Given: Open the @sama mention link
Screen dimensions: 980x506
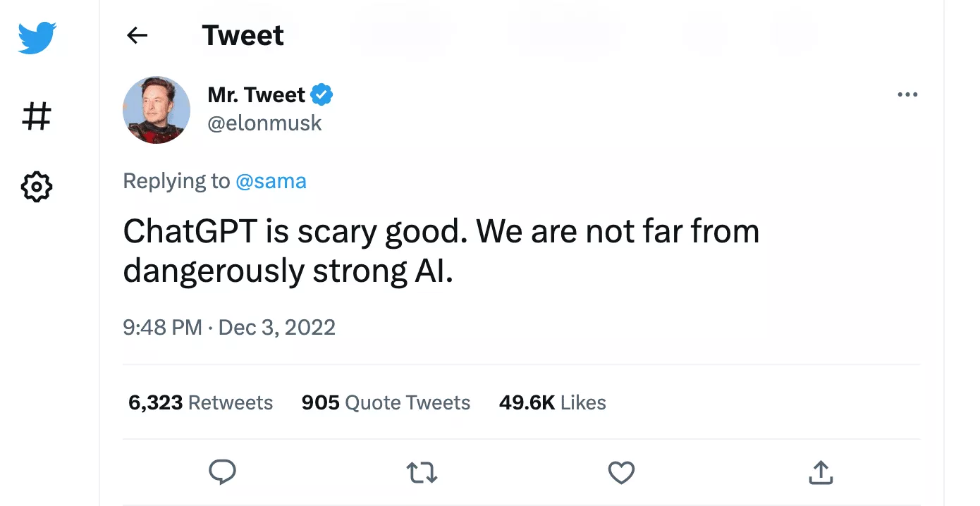Looking at the screenshot, I should pos(271,181).
